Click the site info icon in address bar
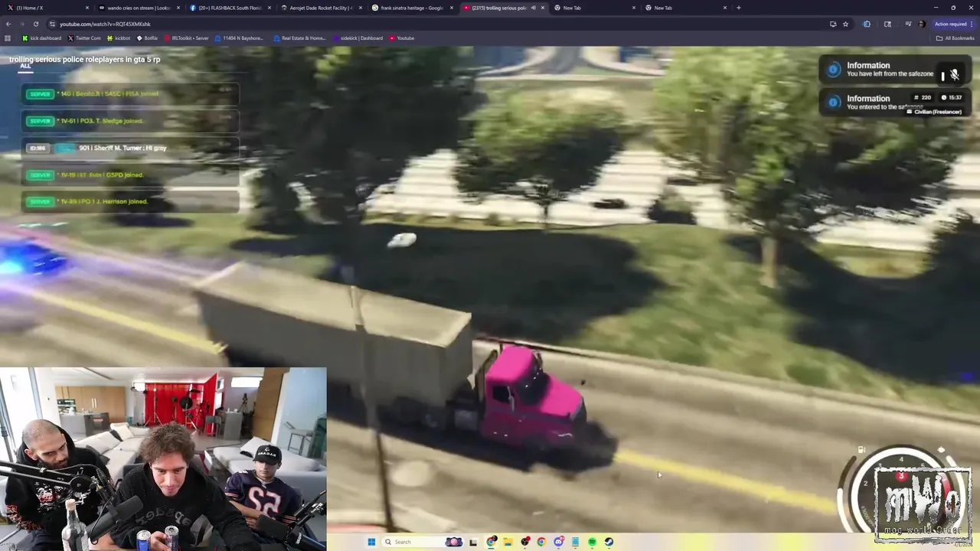Viewport: 980px width, 551px height. coord(52,24)
